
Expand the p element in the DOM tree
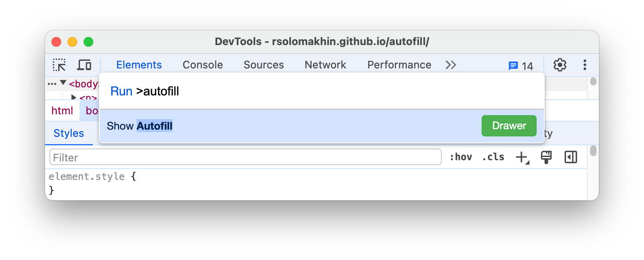click(73, 97)
